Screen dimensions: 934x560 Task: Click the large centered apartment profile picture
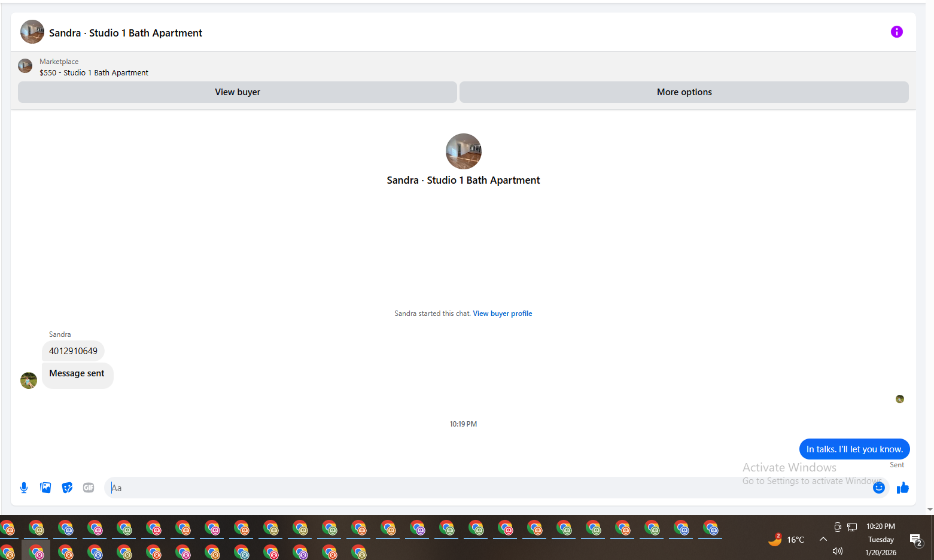[x=463, y=151]
